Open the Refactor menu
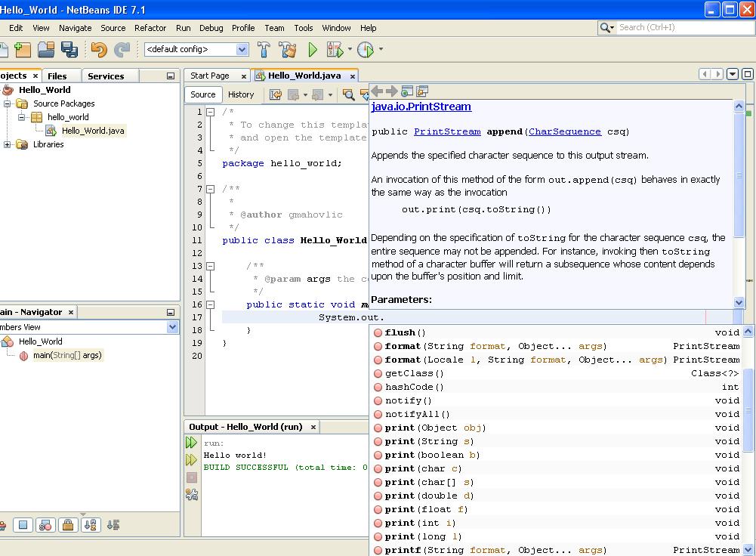 (x=150, y=28)
